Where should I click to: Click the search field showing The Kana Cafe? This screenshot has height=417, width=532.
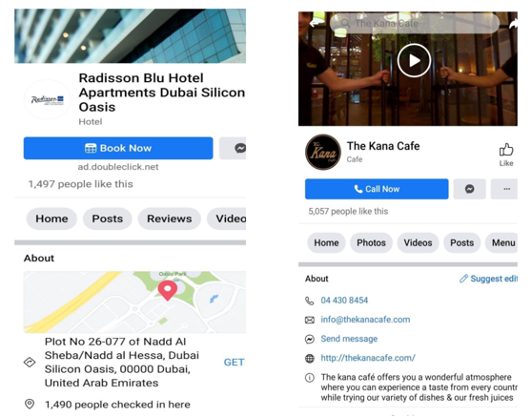[415, 23]
